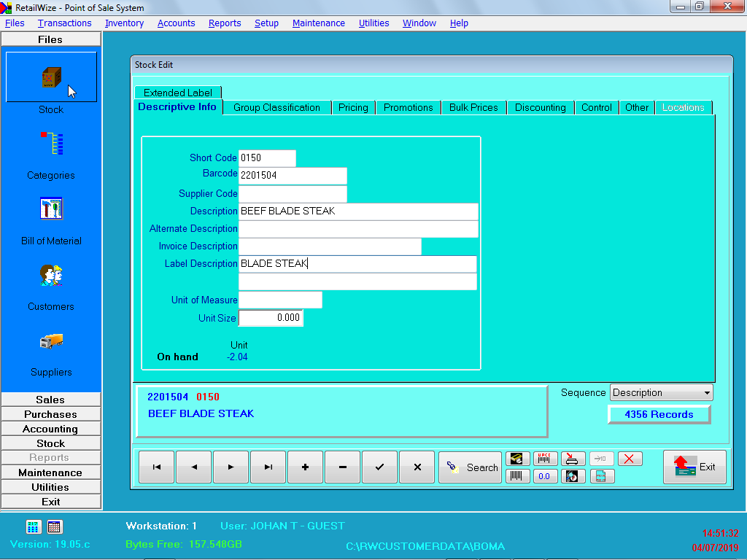Click the Supplier Code input field
747x560 pixels.
tap(293, 194)
